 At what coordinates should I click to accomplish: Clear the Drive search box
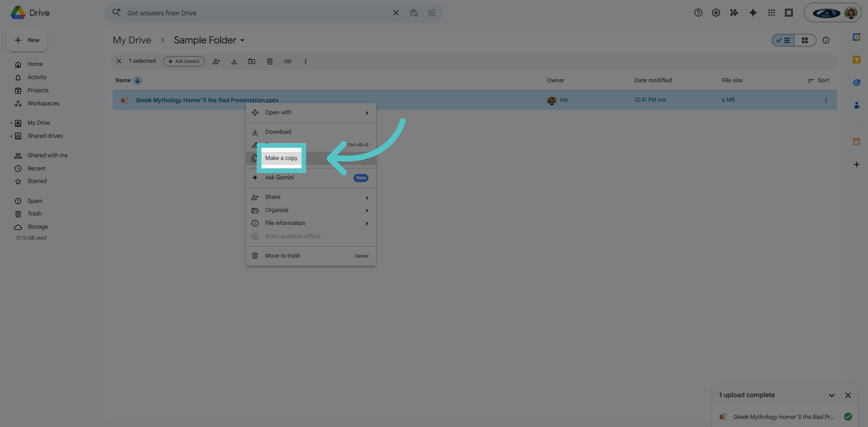pos(396,13)
